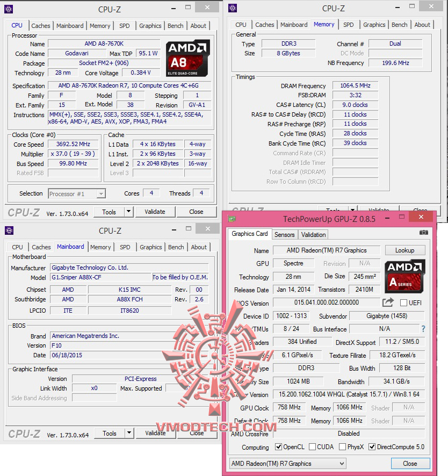Viewport: 448px width, 476px height.
Task: Click the Southbridge value A88X FCH
Action: (129, 299)
